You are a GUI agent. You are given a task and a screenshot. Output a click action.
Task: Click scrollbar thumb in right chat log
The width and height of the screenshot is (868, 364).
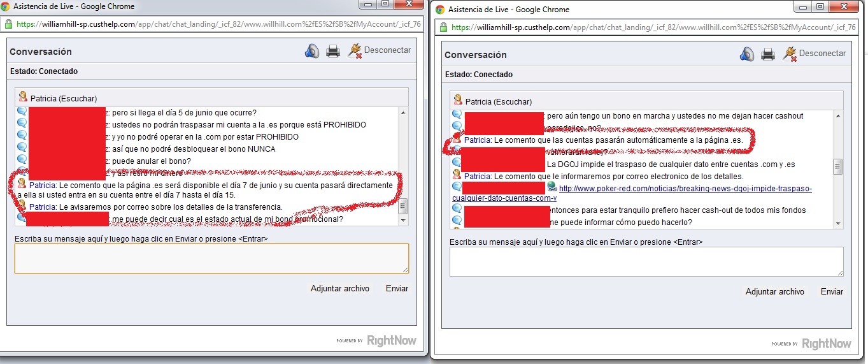(837, 167)
